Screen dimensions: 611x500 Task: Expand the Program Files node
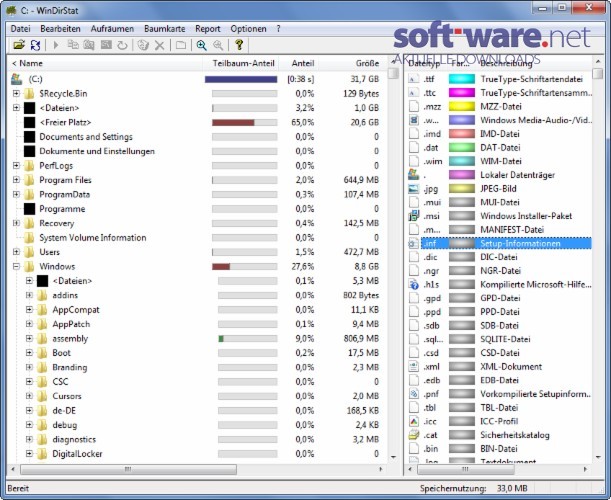click(x=16, y=180)
